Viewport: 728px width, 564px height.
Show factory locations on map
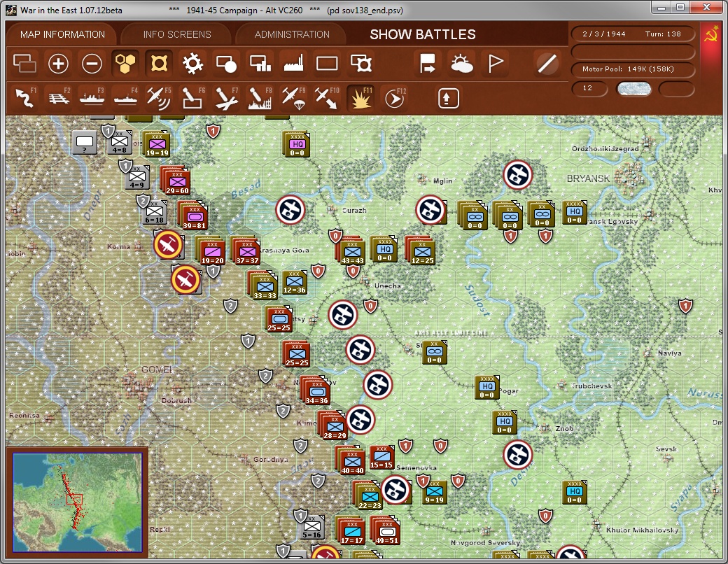click(x=293, y=64)
